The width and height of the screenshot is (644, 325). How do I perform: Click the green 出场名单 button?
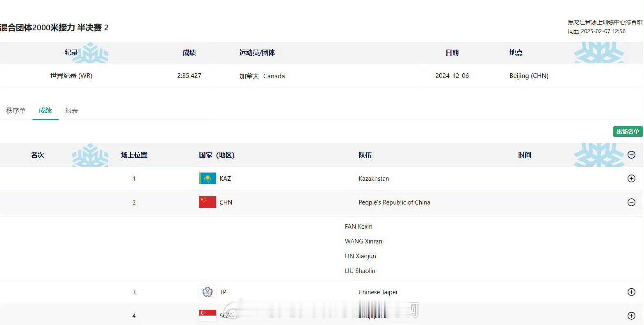pos(628,132)
